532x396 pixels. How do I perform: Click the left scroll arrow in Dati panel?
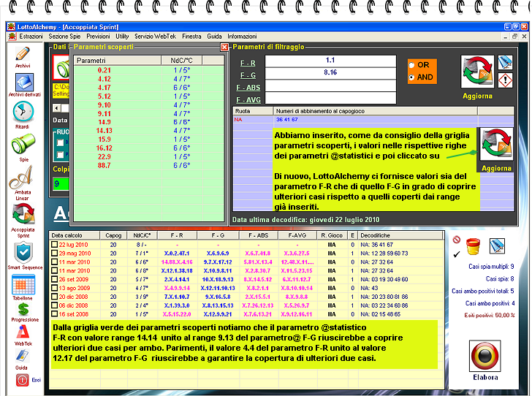tap(57, 108)
